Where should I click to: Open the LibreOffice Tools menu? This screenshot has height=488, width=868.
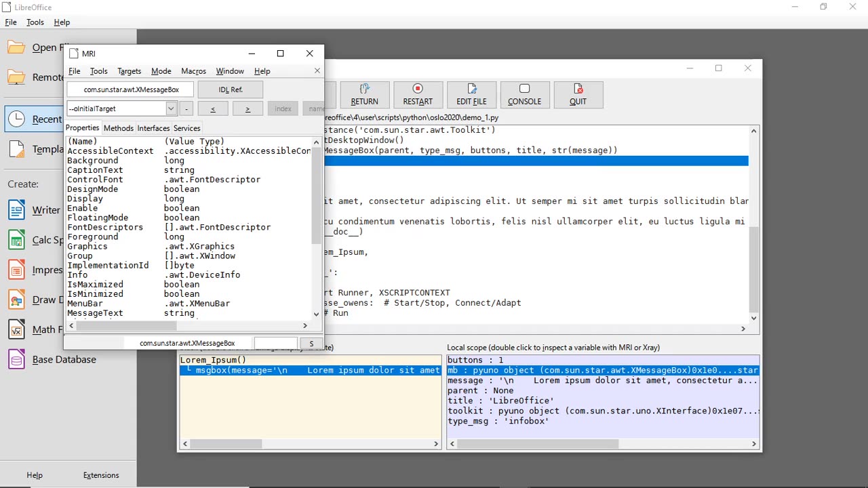point(35,22)
